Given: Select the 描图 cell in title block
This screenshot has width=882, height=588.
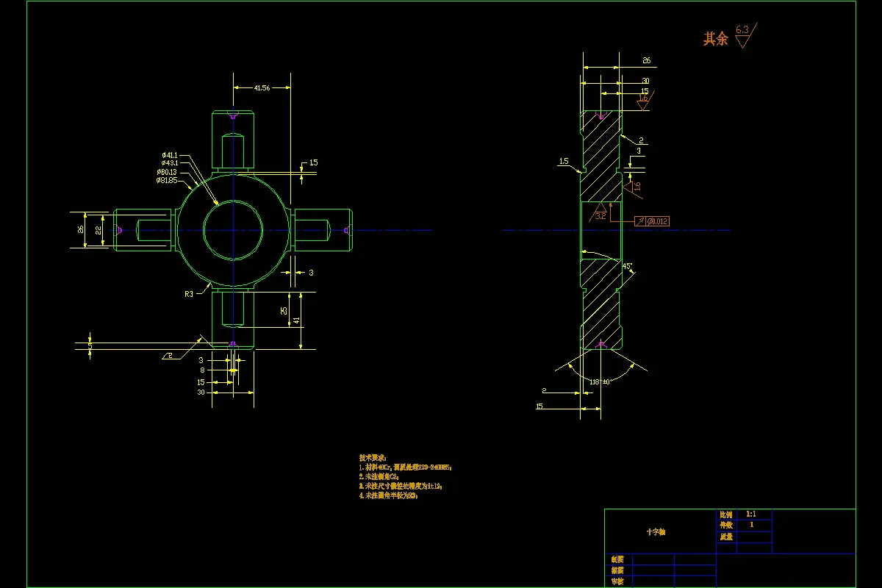Looking at the screenshot, I should 618,570.
